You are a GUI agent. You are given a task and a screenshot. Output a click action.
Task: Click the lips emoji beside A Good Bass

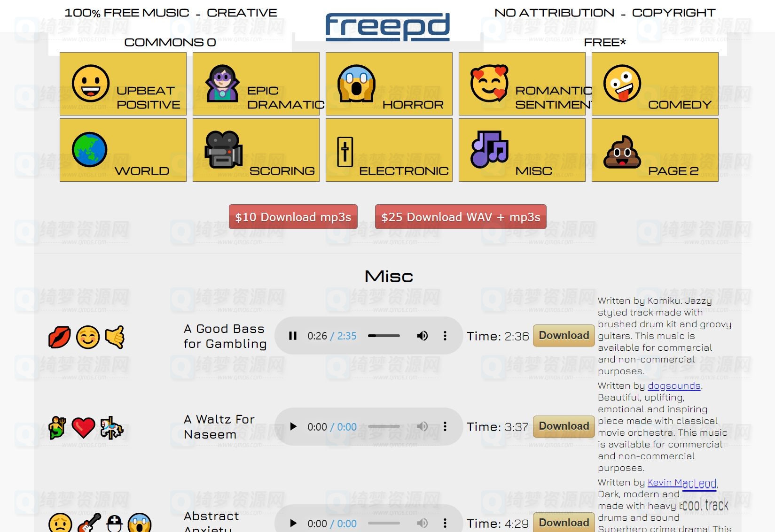click(60, 337)
